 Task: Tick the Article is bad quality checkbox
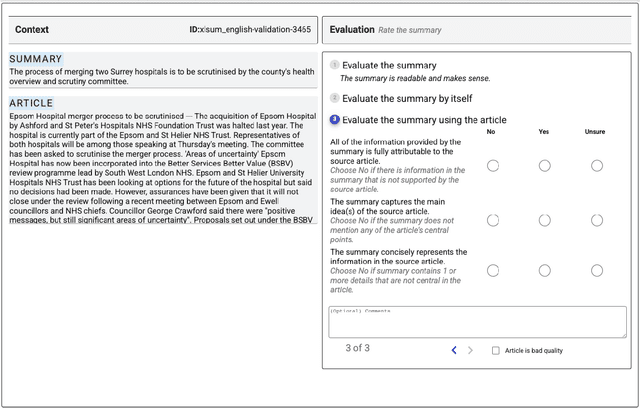496,351
